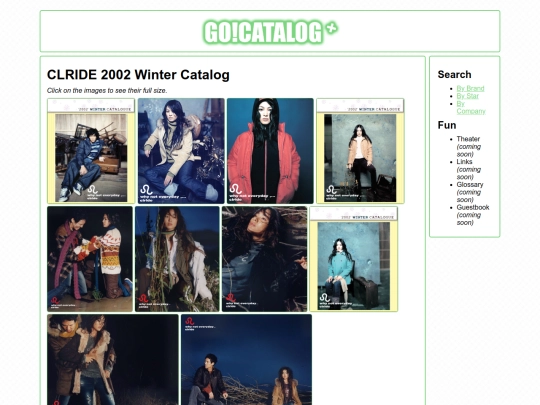Click the CLRIDE 2002 Winter Catalog heading
Viewport: 540px width, 405px height.
pyautogui.click(x=138, y=75)
